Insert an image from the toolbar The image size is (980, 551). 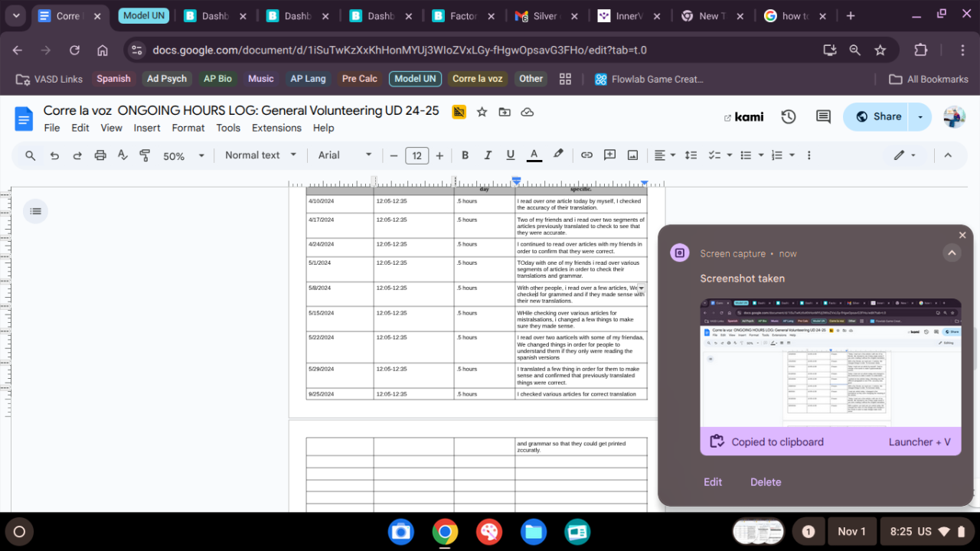pos(632,155)
